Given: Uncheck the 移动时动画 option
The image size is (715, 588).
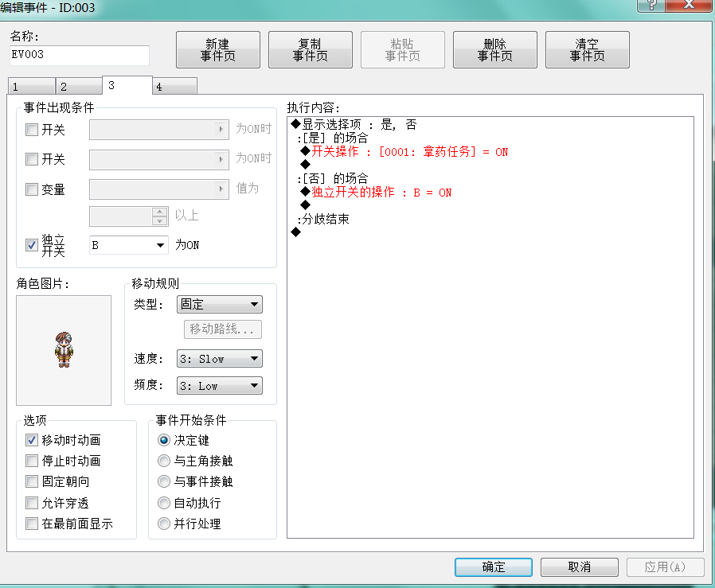Looking at the screenshot, I should click(x=32, y=440).
